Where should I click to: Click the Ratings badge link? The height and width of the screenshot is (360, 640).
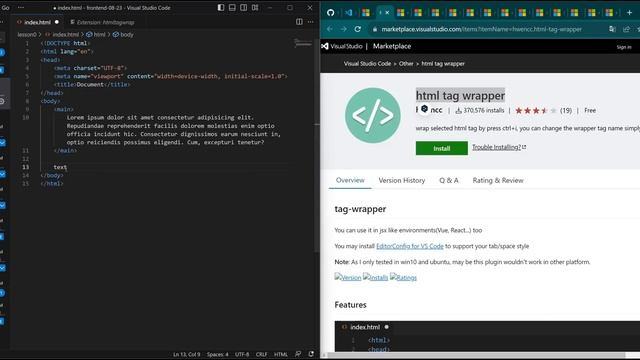coord(403,277)
